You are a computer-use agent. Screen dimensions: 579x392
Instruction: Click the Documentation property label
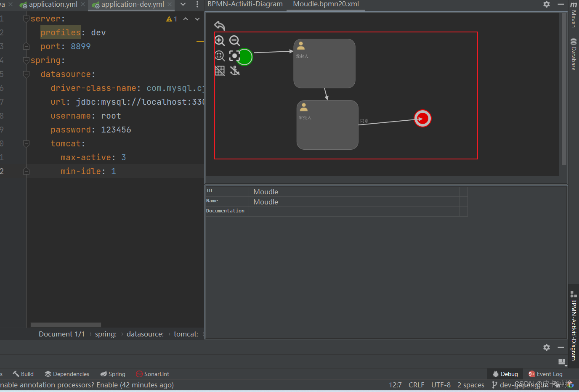(x=225, y=211)
